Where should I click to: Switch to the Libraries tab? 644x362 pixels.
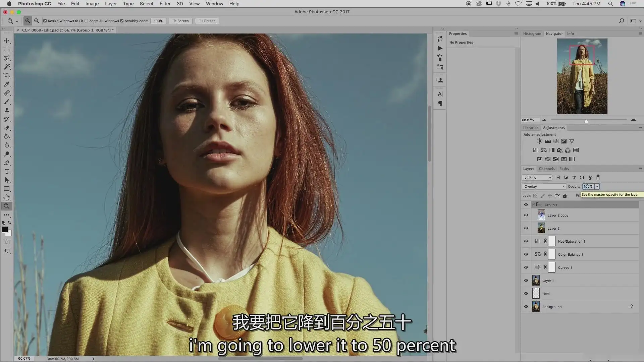pos(531,128)
